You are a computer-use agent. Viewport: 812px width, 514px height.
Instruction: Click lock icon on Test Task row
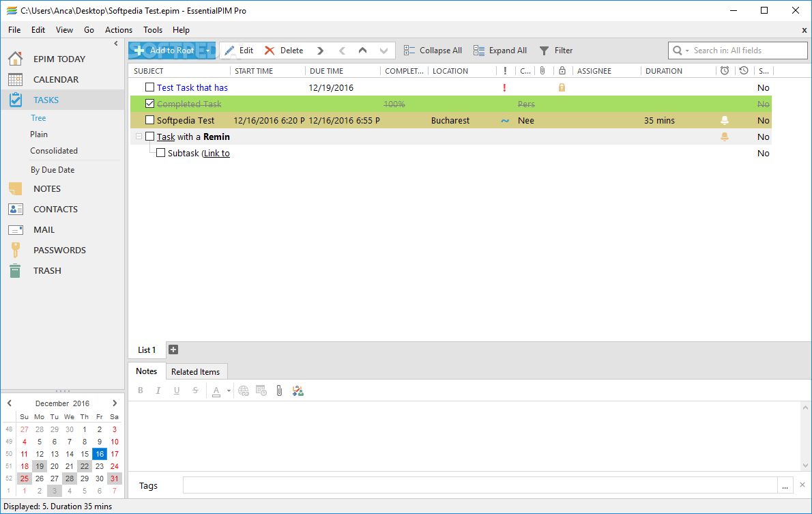click(x=562, y=87)
